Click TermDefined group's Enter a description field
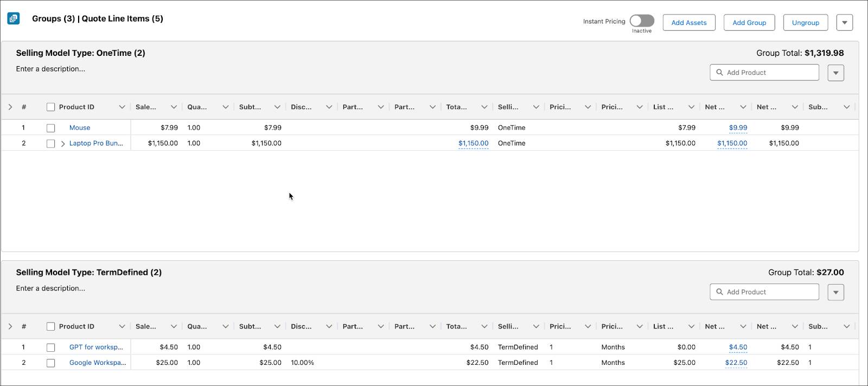This screenshot has height=386, width=868. click(x=50, y=288)
